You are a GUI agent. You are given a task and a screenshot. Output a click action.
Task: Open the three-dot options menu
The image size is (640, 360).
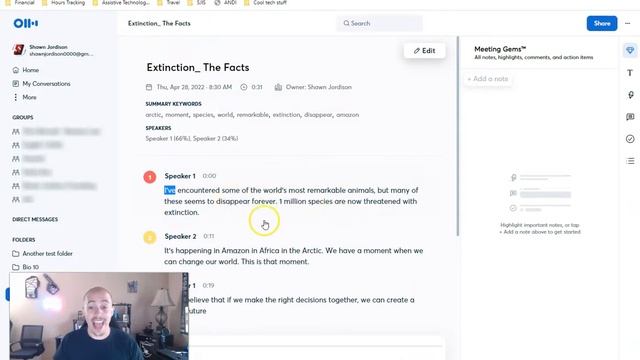628,24
